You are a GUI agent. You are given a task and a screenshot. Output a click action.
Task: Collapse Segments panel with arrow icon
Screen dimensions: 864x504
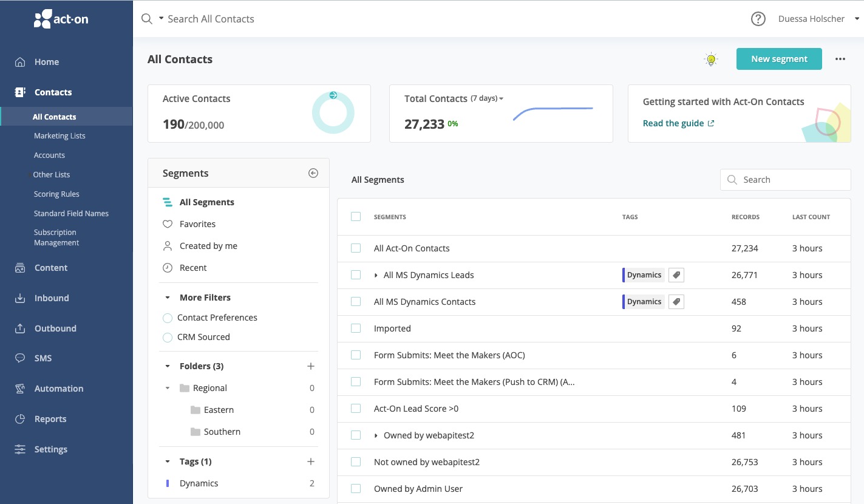click(x=313, y=173)
